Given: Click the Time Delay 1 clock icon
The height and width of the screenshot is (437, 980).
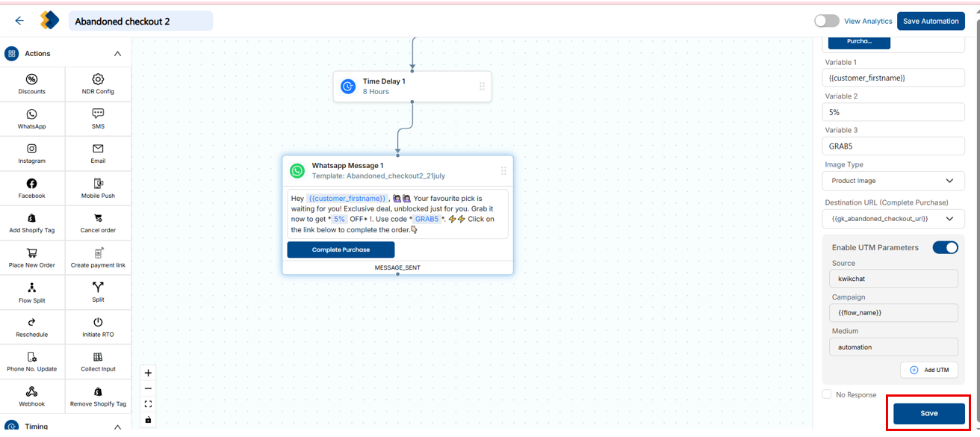Looking at the screenshot, I should [348, 87].
